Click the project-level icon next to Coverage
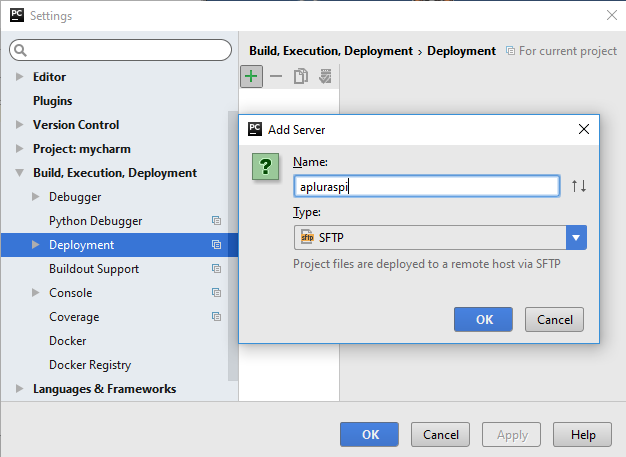The height and width of the screenshot is (457, 626). tap(216, 317)
